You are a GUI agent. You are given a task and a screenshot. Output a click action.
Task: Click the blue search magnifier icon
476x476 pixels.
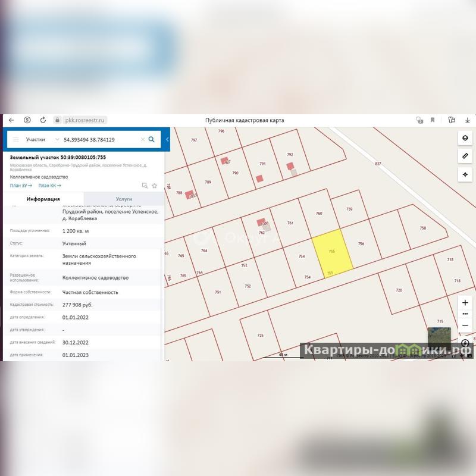pos(152,139)
